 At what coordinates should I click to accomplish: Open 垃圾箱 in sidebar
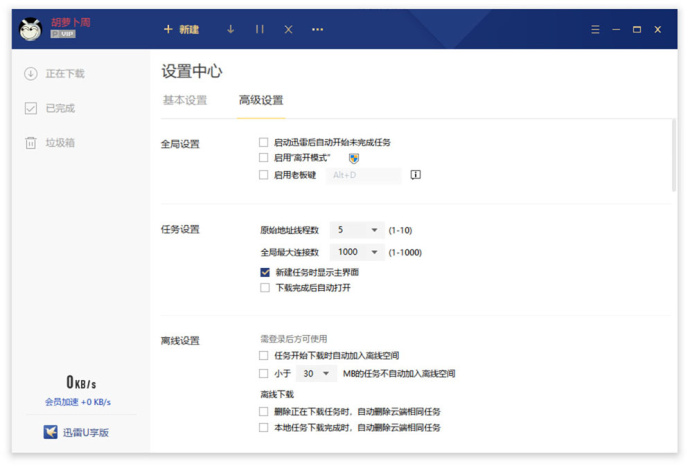pyautogui.click(x=60, y=143)
